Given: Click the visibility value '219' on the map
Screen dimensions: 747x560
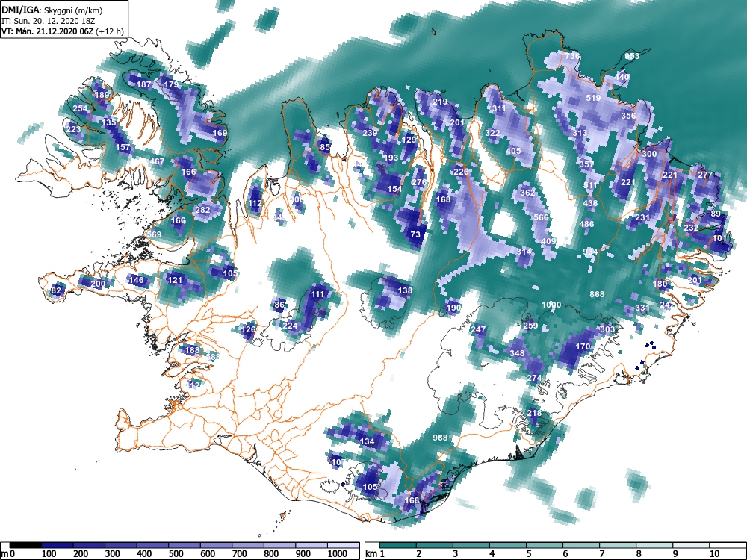Looking at the screenshot, I should click(x=440, y=102).
